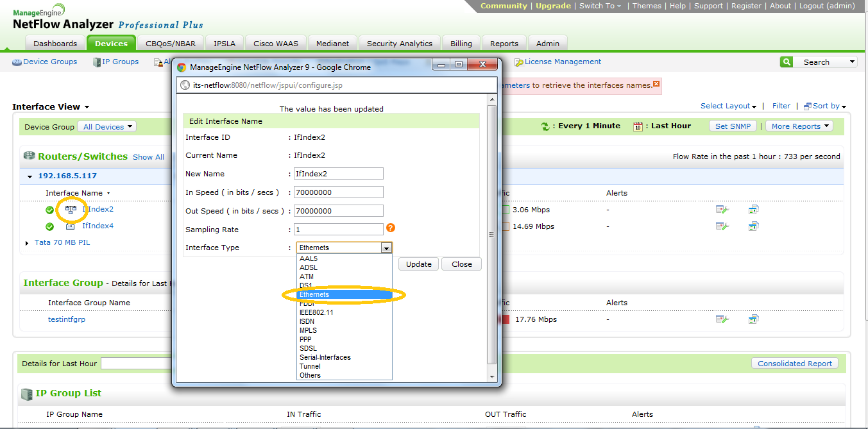The image size is (868, 429).
Task: Open the Interface Type dropdown arrow
Action: 386,248
